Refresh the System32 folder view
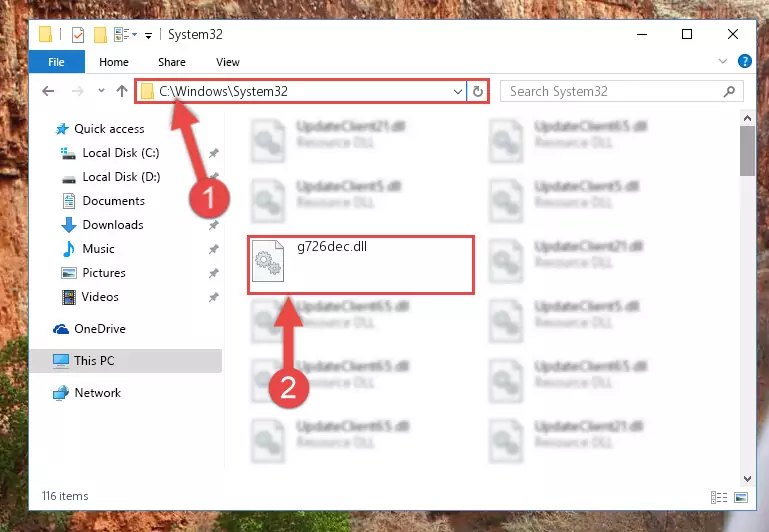 [478, 92]
